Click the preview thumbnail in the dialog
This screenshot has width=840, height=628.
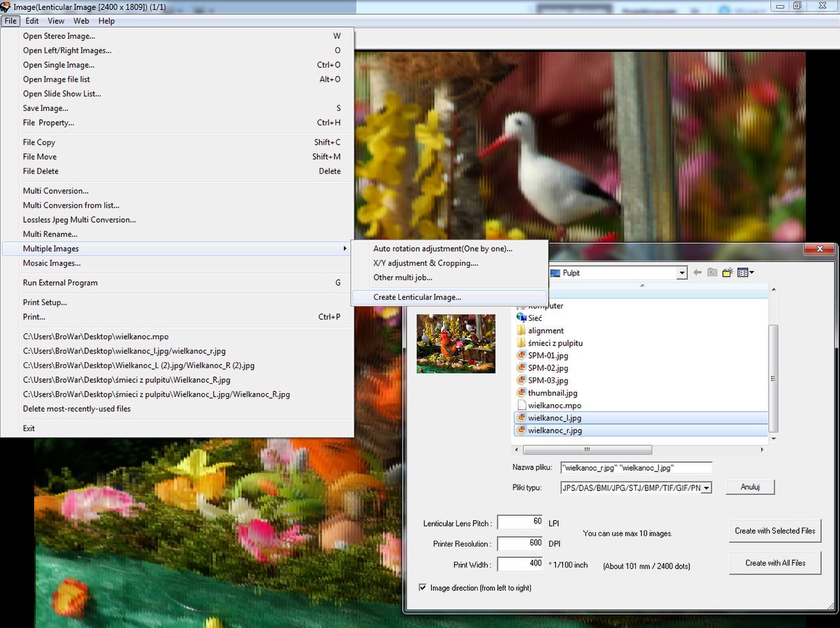tap(456, 344)
